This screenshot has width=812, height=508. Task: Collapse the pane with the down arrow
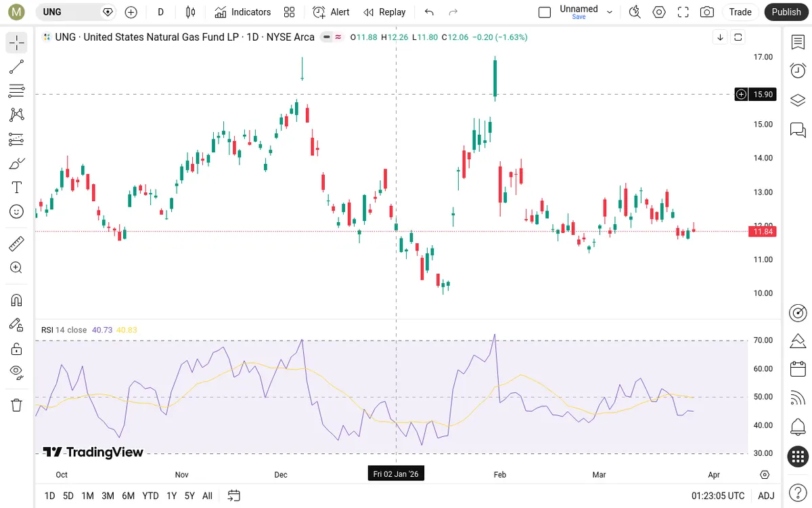720,37
